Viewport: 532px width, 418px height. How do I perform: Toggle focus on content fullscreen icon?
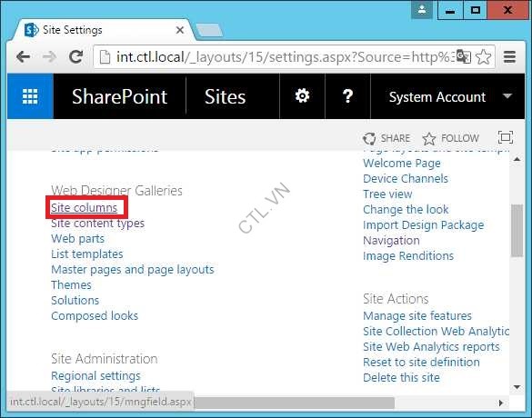(x=506, y=137)
